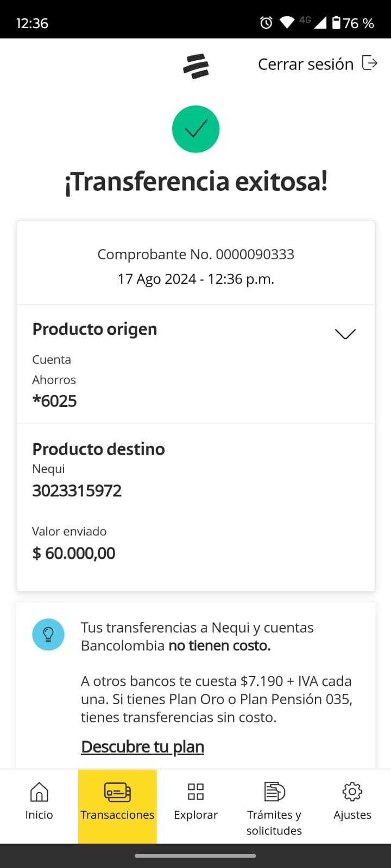This screenshot has width=391, height=868.
Task: Tap the Explorar grid icon
Action: point(195,792)
